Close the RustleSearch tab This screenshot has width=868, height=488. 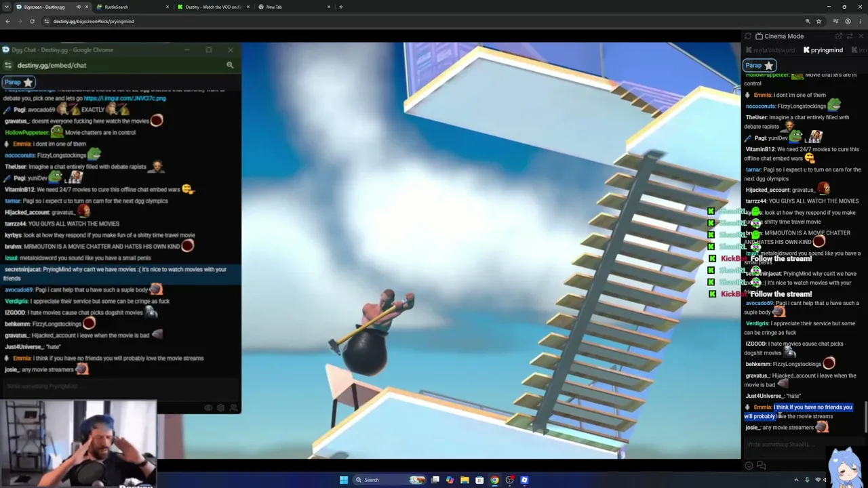(167, 7)
